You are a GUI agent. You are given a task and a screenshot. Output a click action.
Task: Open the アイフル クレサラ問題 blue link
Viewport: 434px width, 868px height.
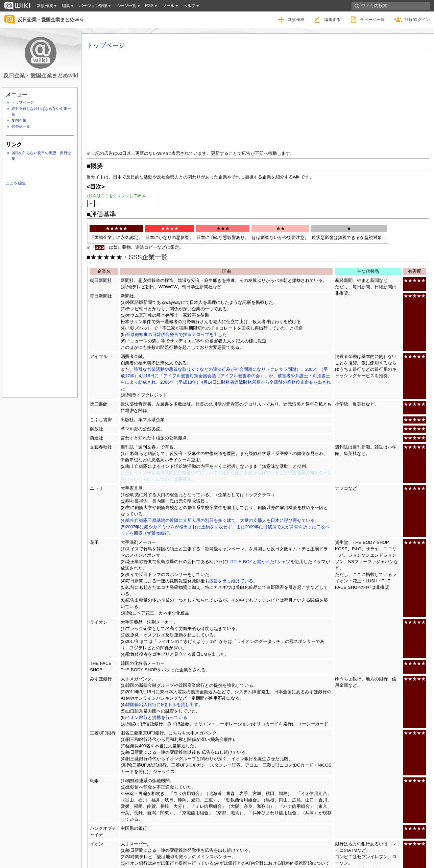tap(226, 379)
